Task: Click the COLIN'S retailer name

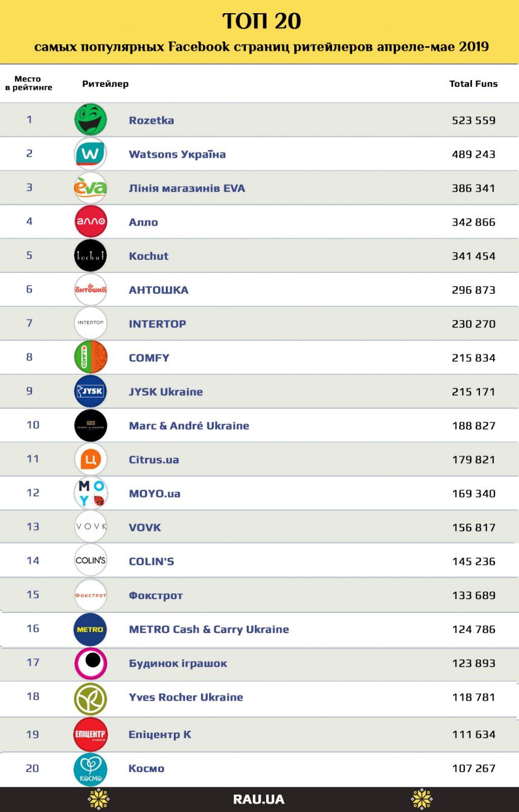Action: 151,561
